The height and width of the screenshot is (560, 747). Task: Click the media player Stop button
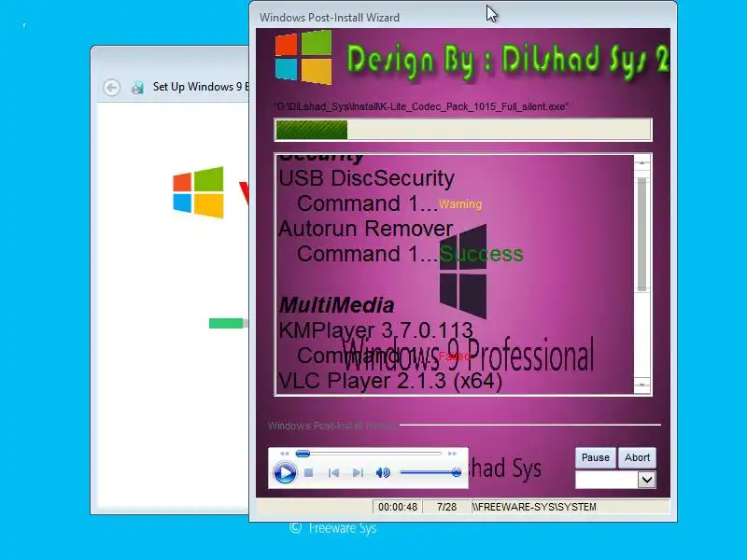coord(309,473)
